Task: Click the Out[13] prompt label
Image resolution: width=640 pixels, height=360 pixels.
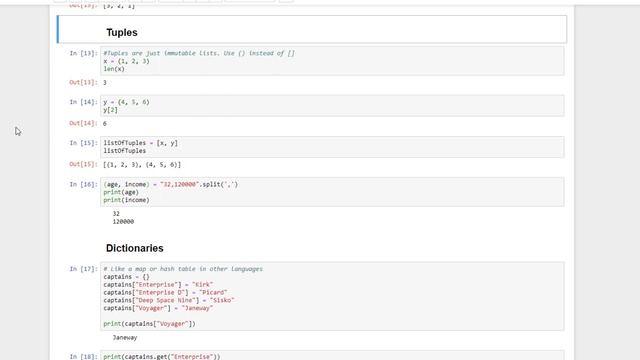Action: point(83,82)
